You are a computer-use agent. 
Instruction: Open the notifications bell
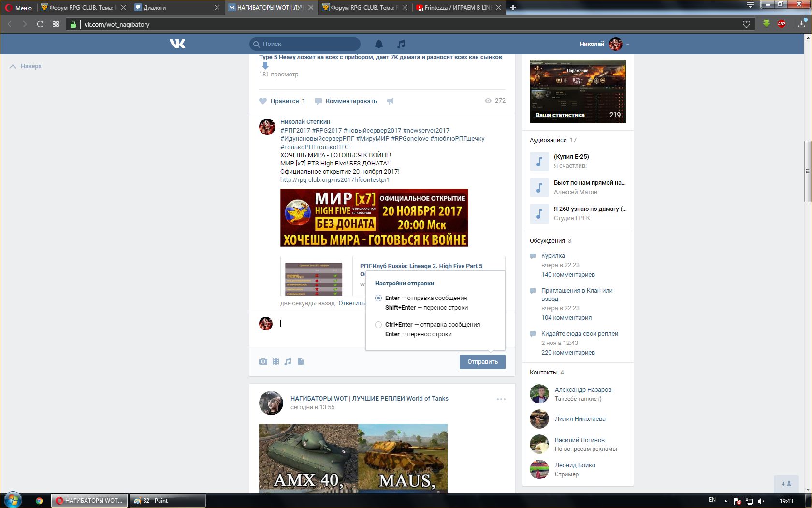(379, 44)
